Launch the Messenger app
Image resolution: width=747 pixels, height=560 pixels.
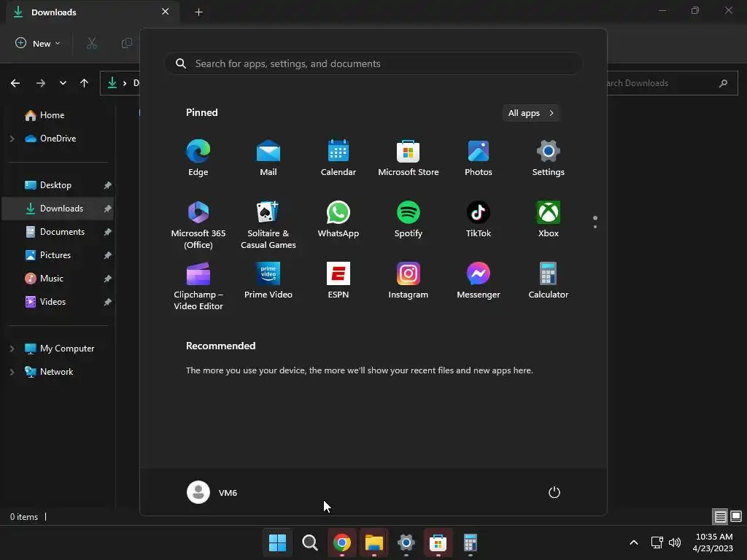pos(479,281)
